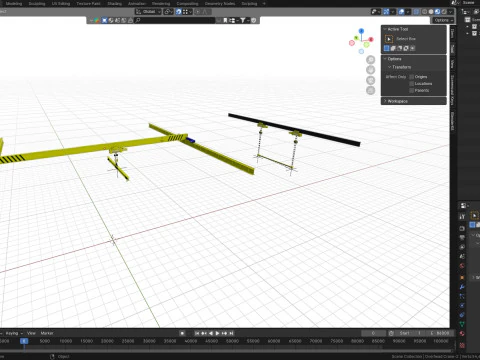Enable the Origins checkbox

coord(412,77)
